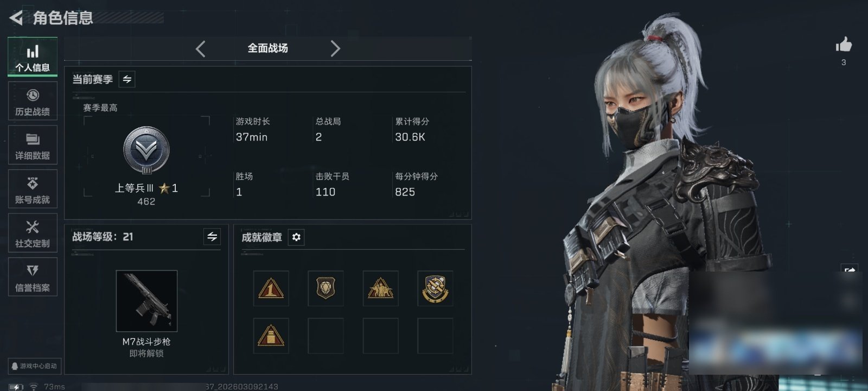Toggle the current season swap button
The image size is (868, 391).
pos(127,79)
